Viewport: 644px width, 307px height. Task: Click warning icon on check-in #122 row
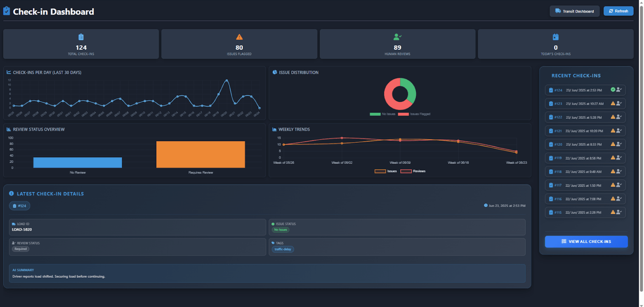613,117
